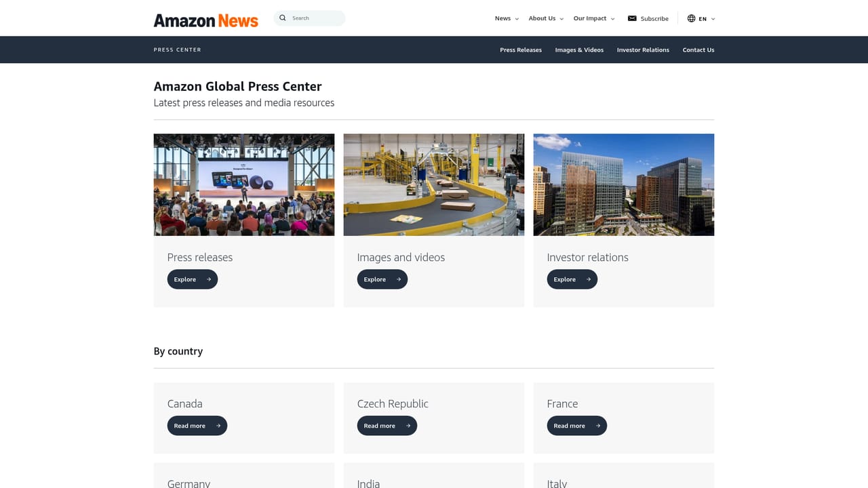Image resolution: width=868 pixels, height=488 pixels.
Task: Click the arrow in France Read more button
Action: pyautogui.click(x=598, y=426)
